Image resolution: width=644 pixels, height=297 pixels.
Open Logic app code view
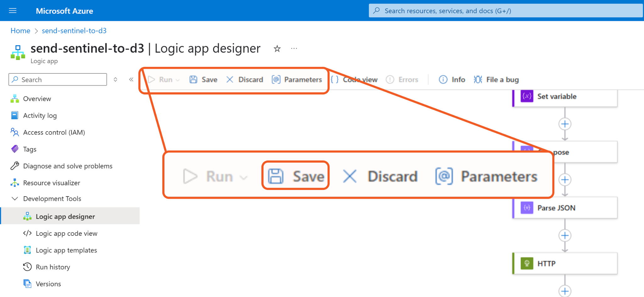click(66, 233)
